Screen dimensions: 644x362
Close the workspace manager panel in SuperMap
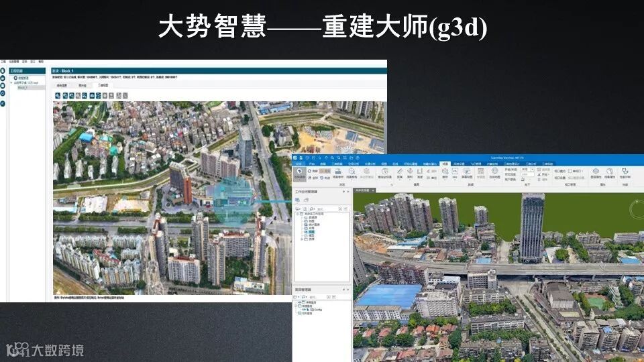click(x=348, y=192)
